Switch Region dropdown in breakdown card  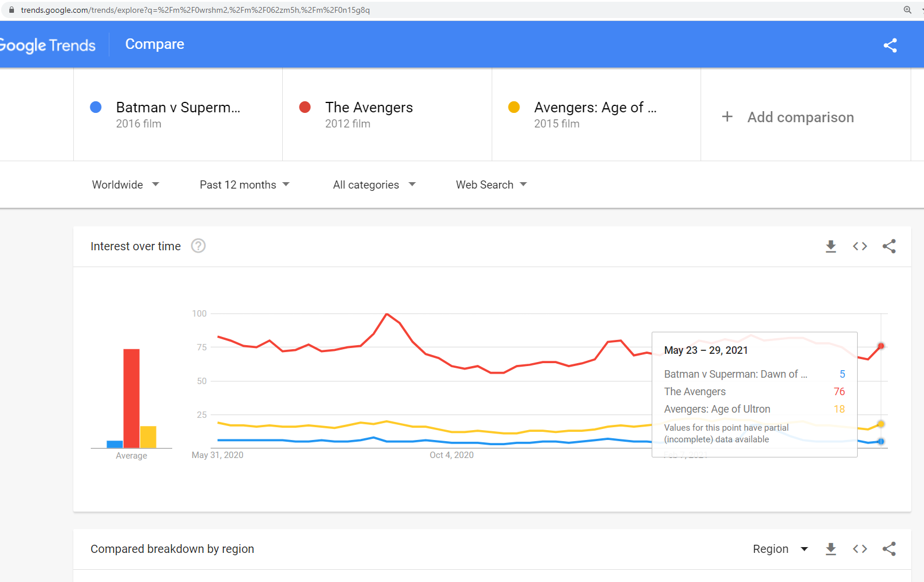pyautogui.click(x=780, y=549)
